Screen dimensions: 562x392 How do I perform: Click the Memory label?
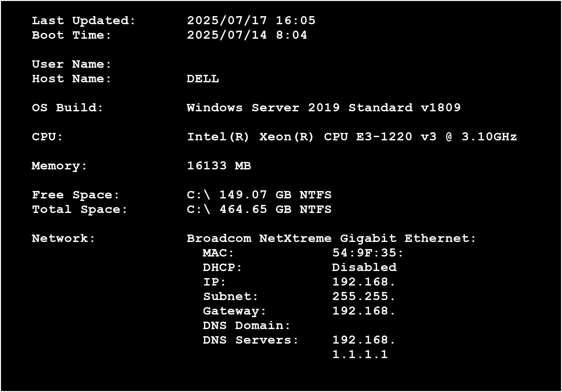coord(59,166)
